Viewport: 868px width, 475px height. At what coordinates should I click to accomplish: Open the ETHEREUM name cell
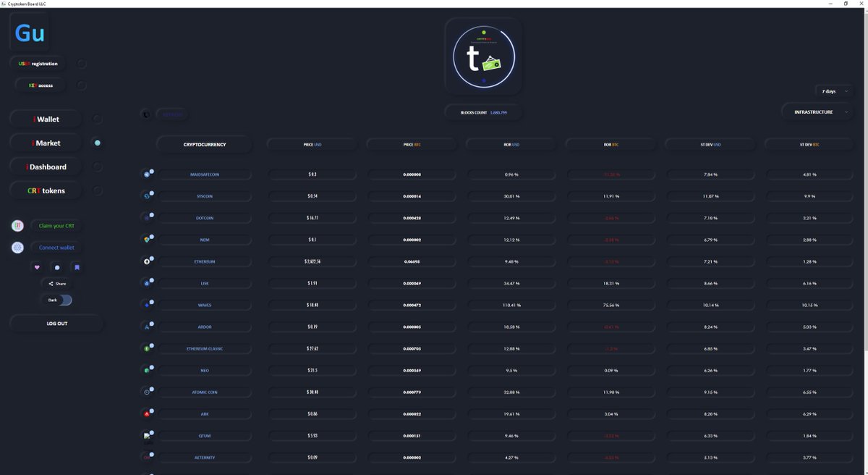point(205,261)
